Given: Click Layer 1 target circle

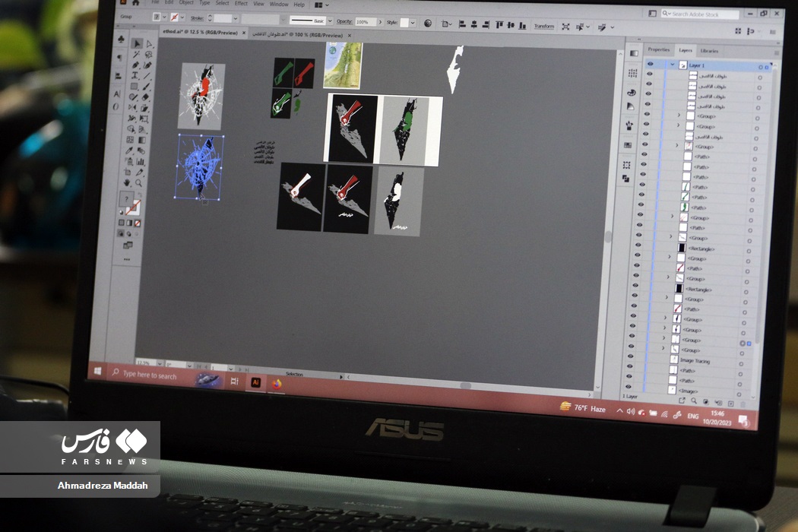Looking at the screenshot, I should pyautogui.click(x=760, y=67).
